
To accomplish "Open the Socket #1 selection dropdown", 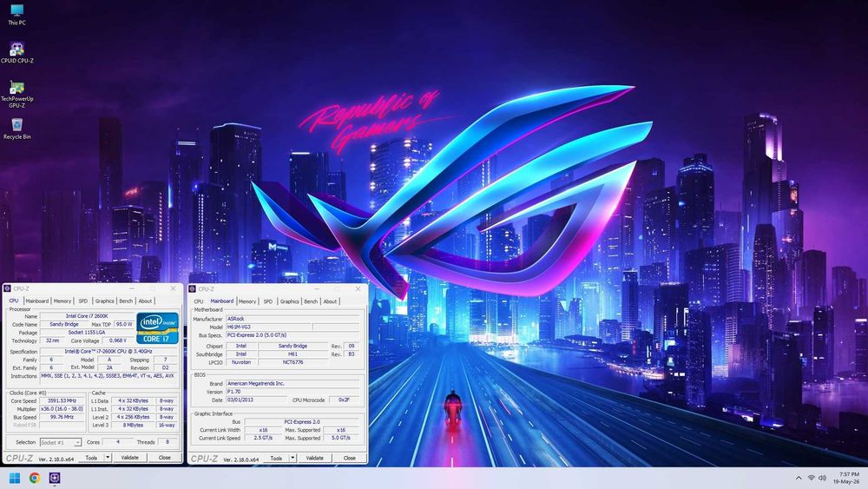I will coord(61,442).
